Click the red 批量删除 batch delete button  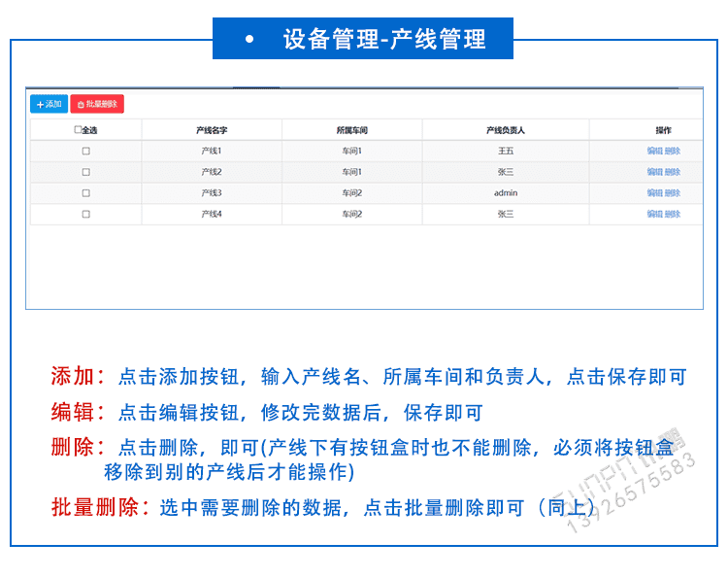click(97, 104)
